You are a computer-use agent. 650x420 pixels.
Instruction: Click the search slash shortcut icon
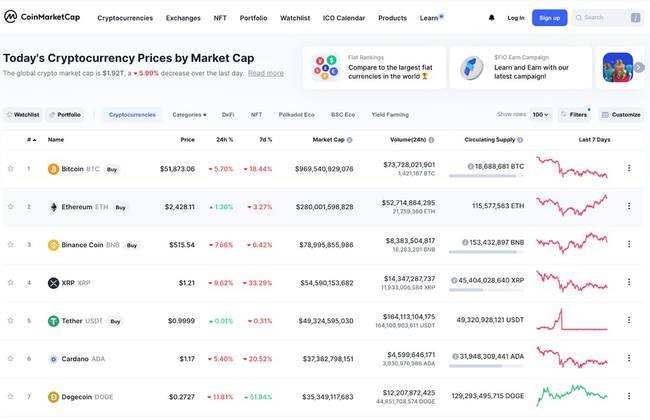[635, 18]
